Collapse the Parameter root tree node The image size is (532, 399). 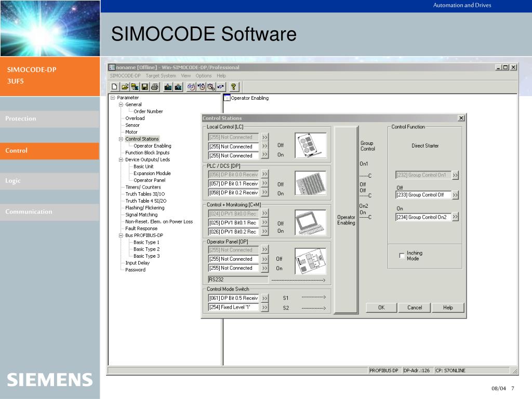(x=113, y=98)
